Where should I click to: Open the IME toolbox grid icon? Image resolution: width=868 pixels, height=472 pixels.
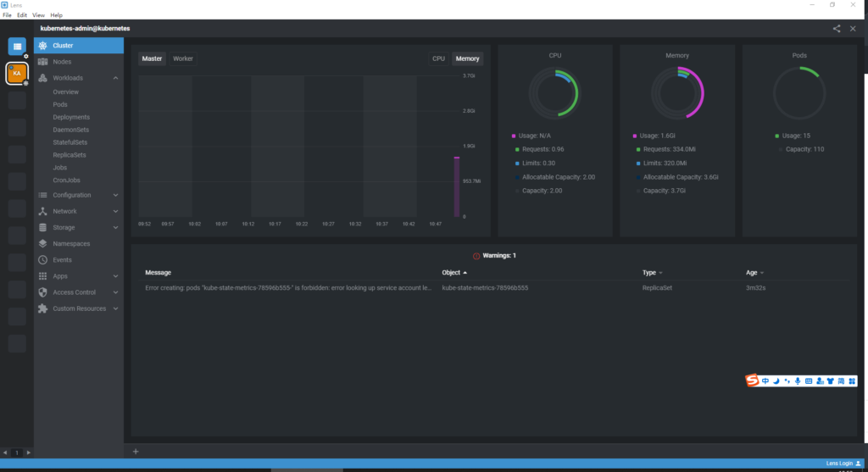[x=852, y=381]
